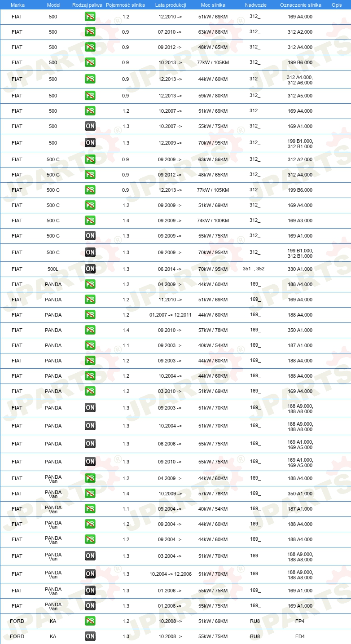This screenshot has height=644, width=351.
Task: Click diesel ON icon in Panda 06.2006 row
Action: point(90,444)
